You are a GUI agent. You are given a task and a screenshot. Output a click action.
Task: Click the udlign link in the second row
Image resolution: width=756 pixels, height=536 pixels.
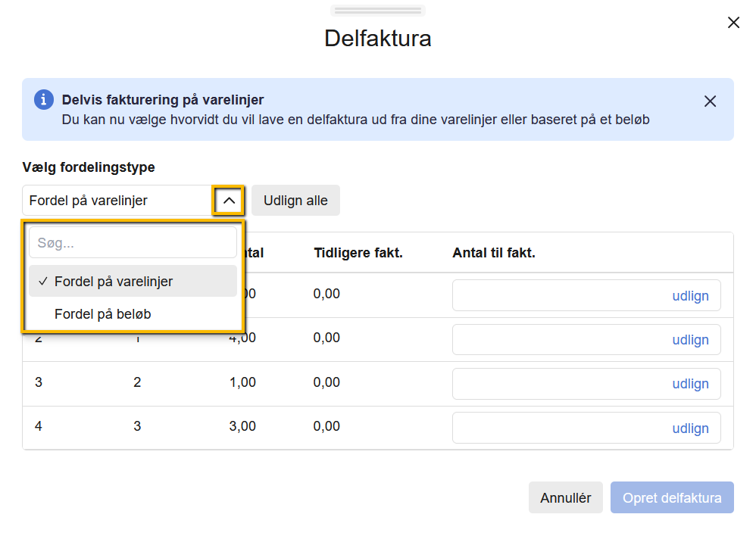[x=690, y=340]
